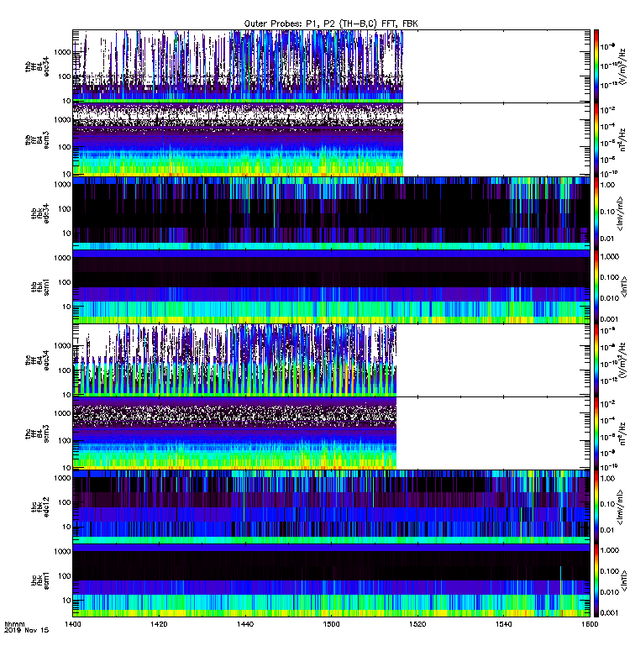
Task: Click the <|nT|> unit label of thc scm1 color bar
Action: click(x=624, y=580)
